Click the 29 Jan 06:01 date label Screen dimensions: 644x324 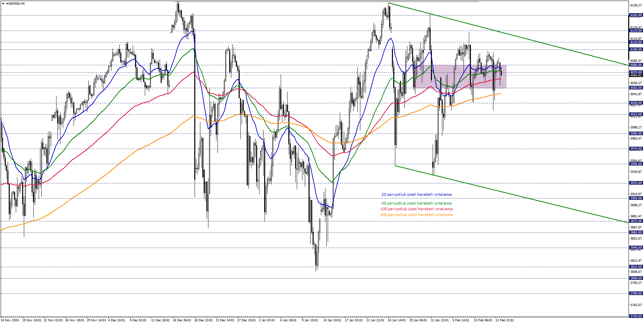click(418, 320)
